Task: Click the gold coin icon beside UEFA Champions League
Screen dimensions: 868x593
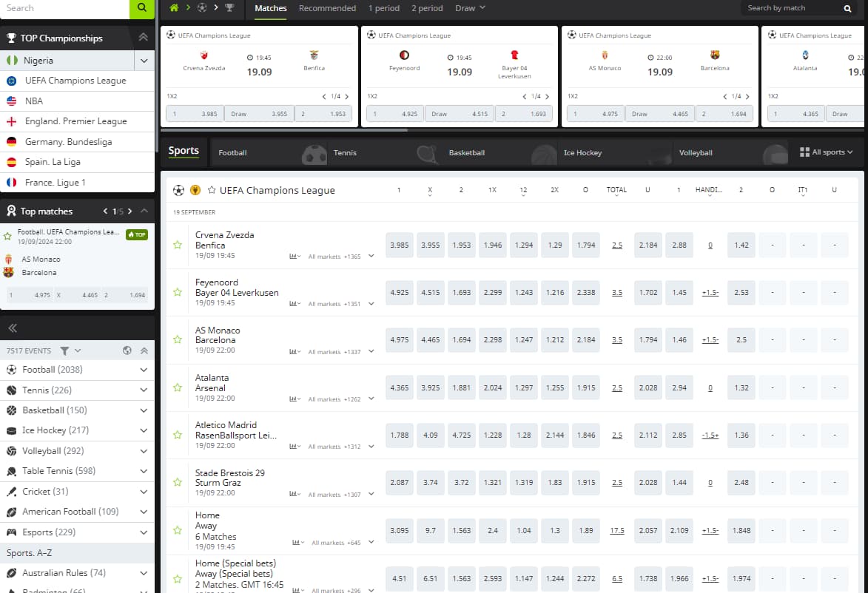Action: 195,190
